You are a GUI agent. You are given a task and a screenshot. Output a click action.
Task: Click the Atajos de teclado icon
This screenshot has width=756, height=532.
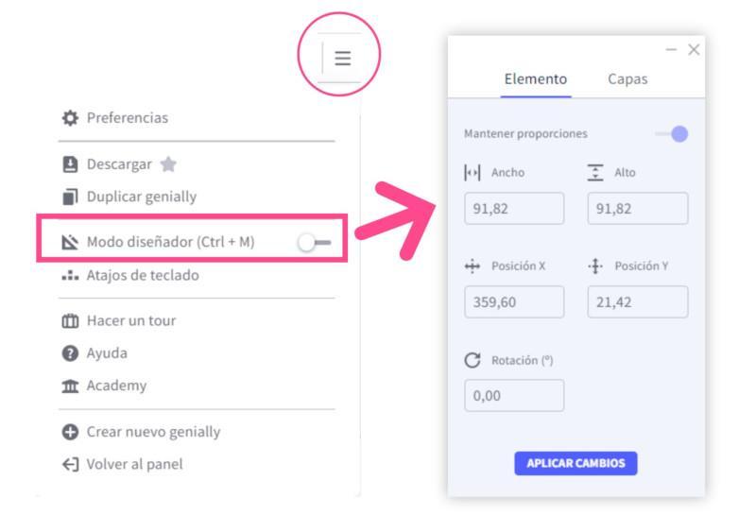point(70,276)
